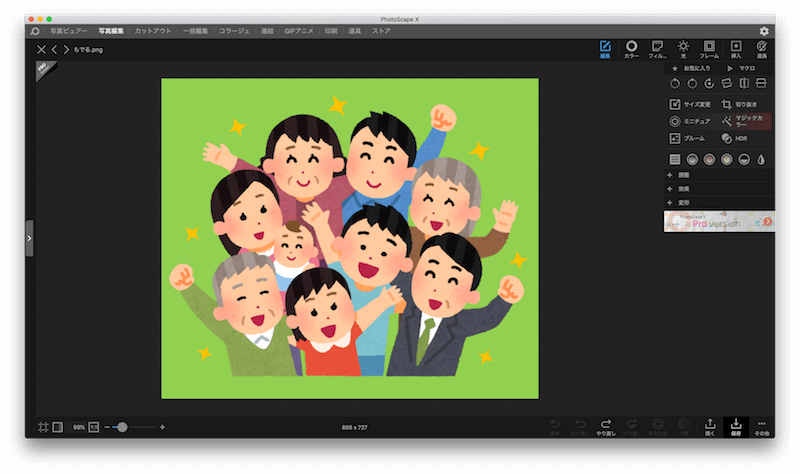
Task: Open the Resize (サイズ変更) tool
Action: pyautogui.click(x=690, y=104)
